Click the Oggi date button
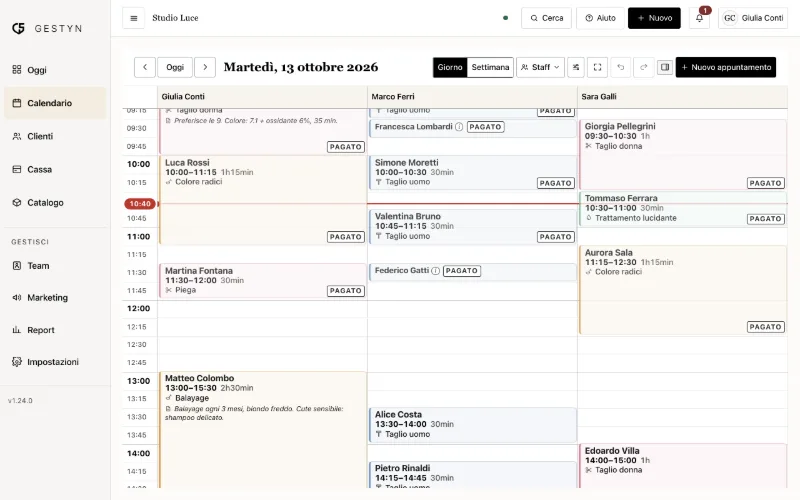This screenshot has height=500, width=800. click(175, 67)
